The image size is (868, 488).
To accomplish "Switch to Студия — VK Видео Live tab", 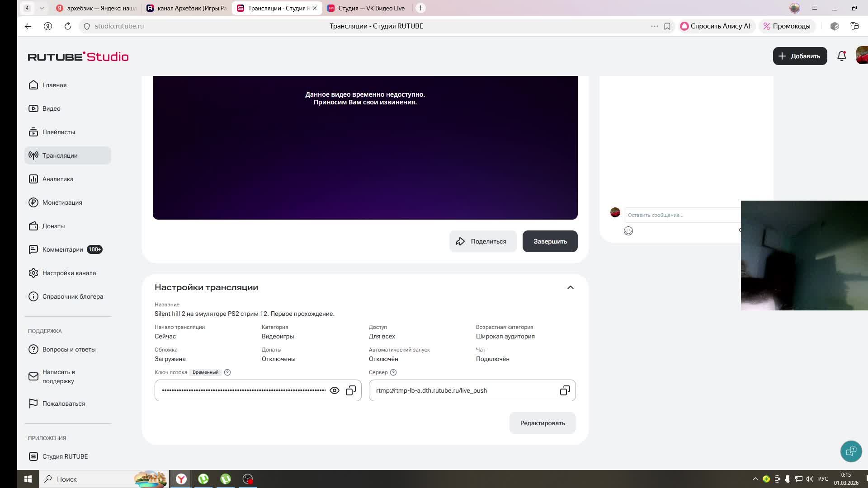I will pos(371,8).
